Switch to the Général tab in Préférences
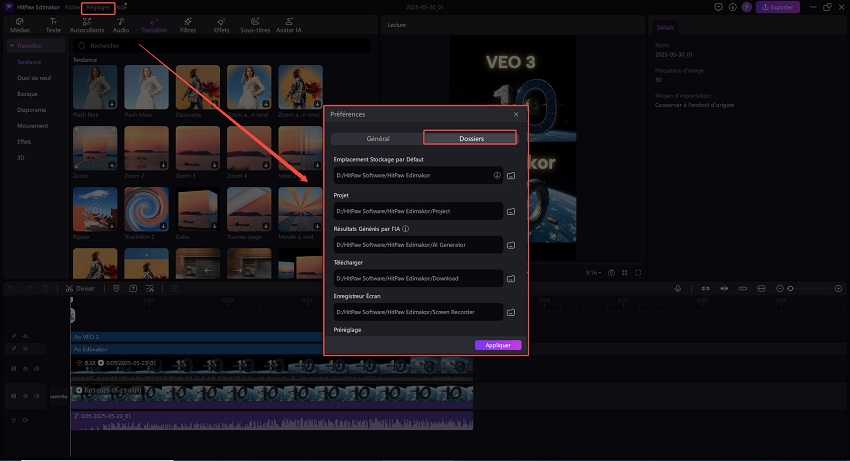This screenshot has width=850, height=461. (x=377, y=139)
